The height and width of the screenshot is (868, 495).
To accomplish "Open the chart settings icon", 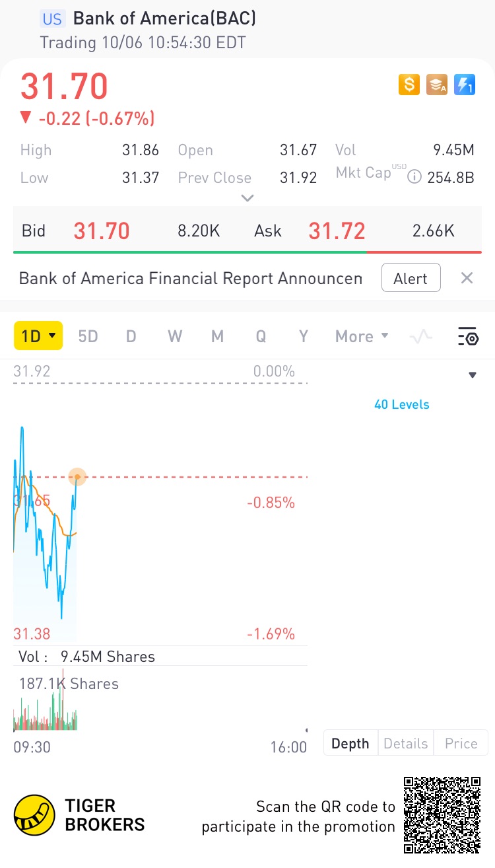I will [467, 336].
